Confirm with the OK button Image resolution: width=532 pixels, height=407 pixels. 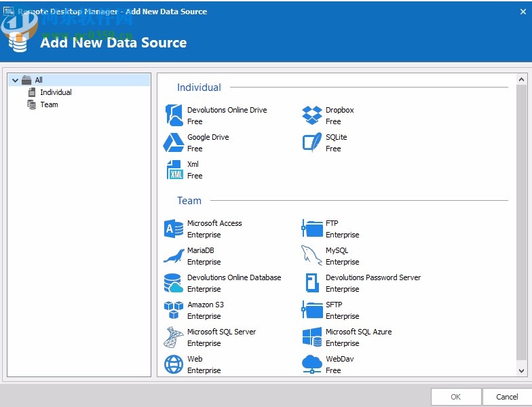click(x=456, y=397)
